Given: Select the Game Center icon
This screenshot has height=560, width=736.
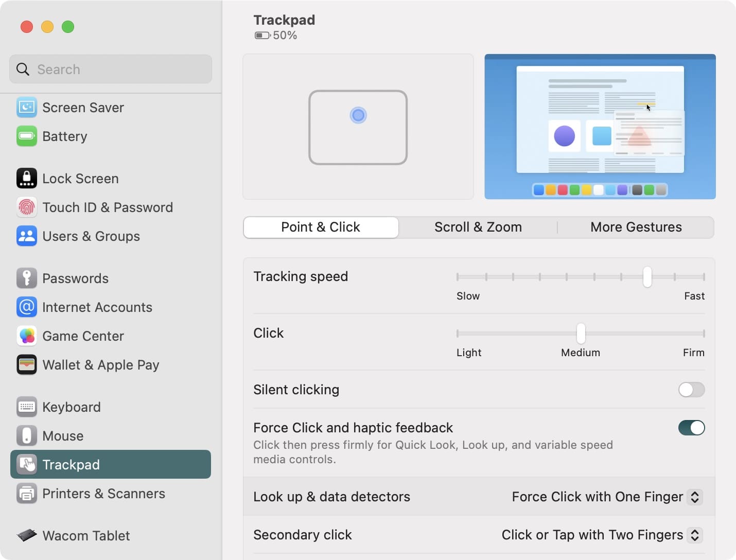Looking at the screenshot, I should tap(27, 336).
